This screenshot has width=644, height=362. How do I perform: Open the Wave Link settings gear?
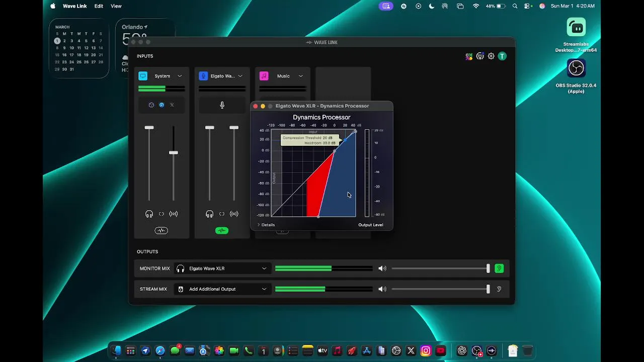pos(491,56)
